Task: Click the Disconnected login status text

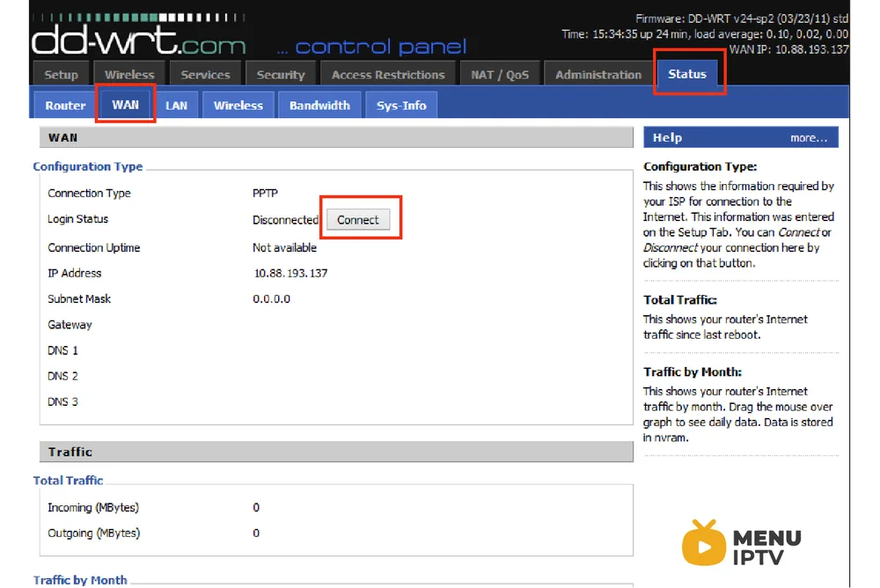Action: (x=285, y=219)
